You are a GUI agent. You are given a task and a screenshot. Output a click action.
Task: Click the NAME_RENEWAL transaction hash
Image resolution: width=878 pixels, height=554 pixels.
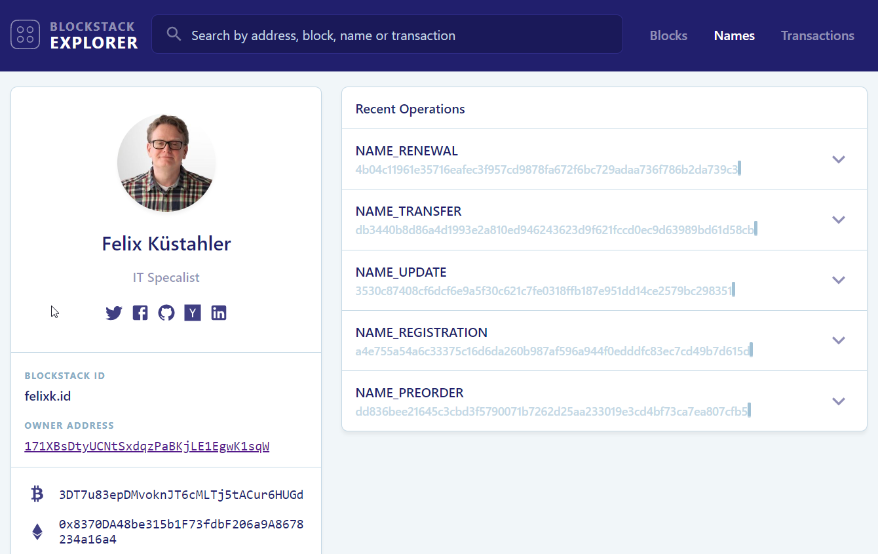(x=547, y=169)
